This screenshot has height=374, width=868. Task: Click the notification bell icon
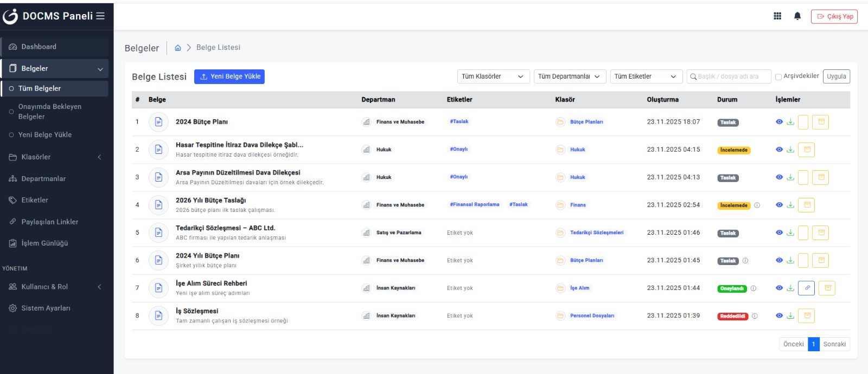797,16
